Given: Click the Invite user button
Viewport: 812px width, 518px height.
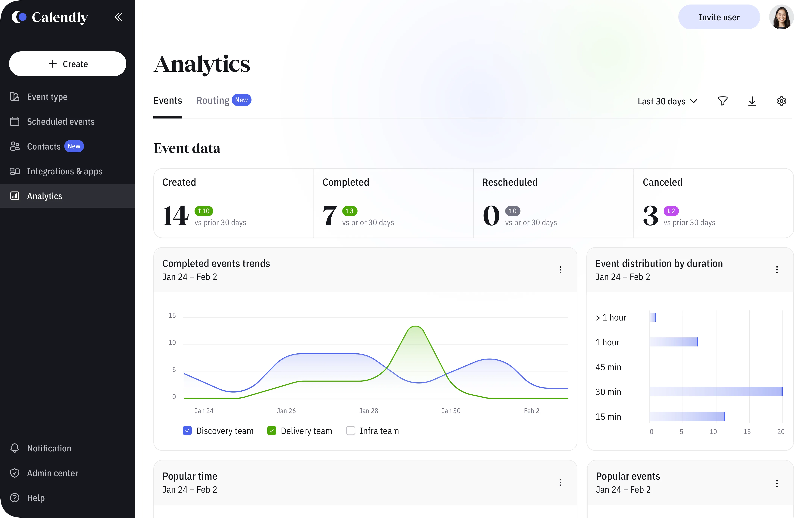Looking at the screenshot, I should [719, 17].
